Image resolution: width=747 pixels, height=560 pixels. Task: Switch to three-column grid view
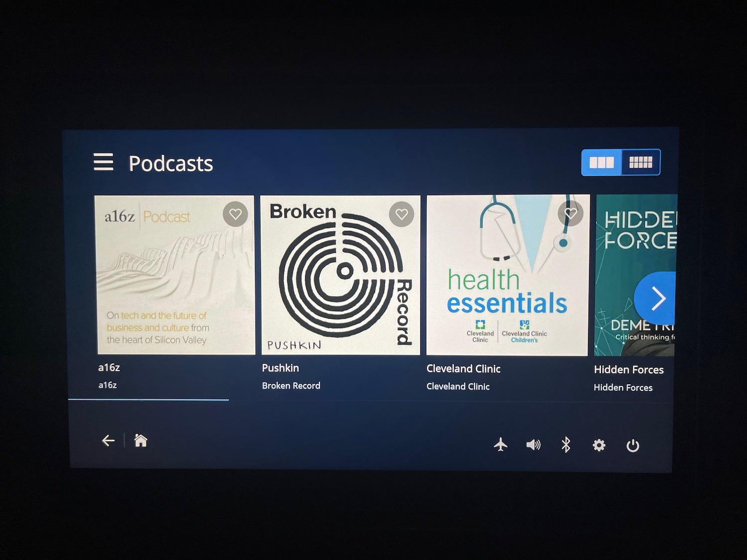coord(602,162)
